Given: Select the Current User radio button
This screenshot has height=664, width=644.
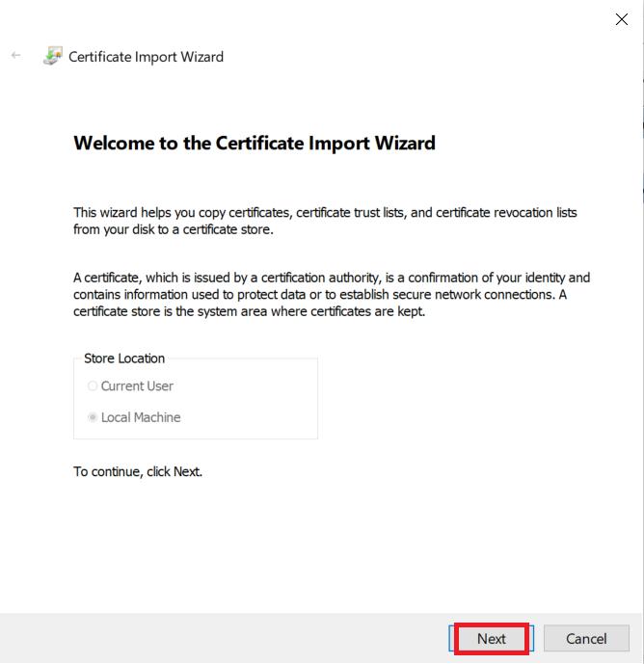Looking at the screenshot, I should pyautogui.click(x=93, y=385).
